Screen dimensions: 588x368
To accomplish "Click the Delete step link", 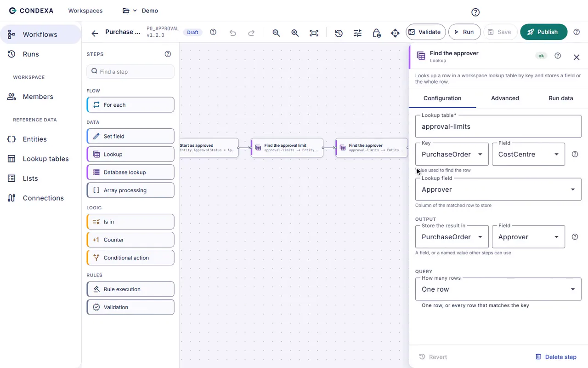I will point(556,357).
